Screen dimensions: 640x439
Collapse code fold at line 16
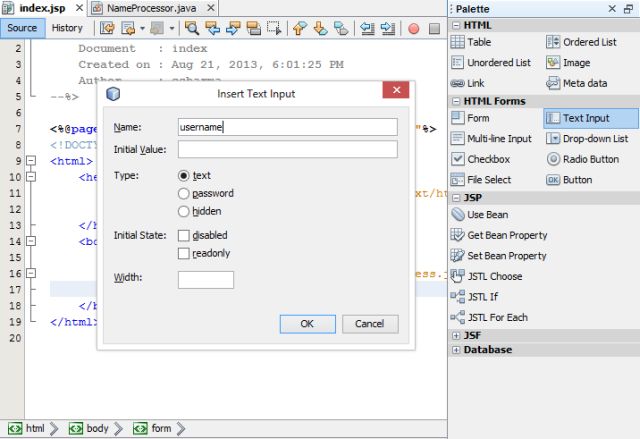click(x=31, y=273)
